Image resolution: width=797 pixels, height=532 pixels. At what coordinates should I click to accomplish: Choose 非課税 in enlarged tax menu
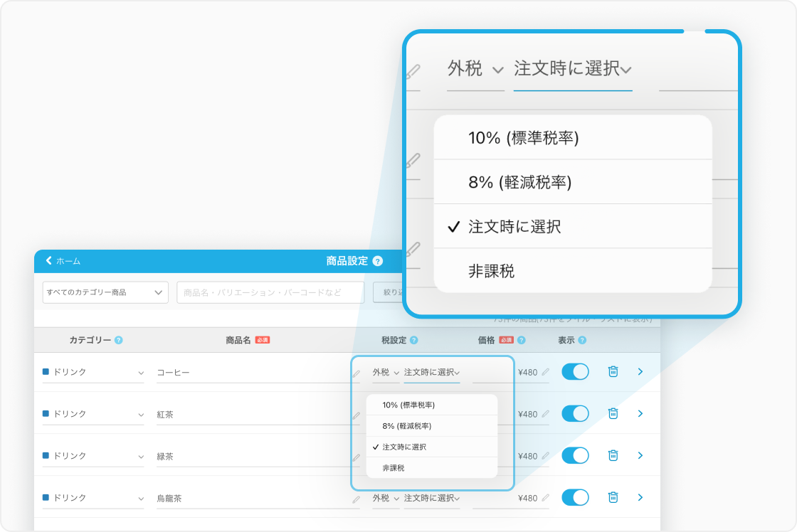[492, 271]
